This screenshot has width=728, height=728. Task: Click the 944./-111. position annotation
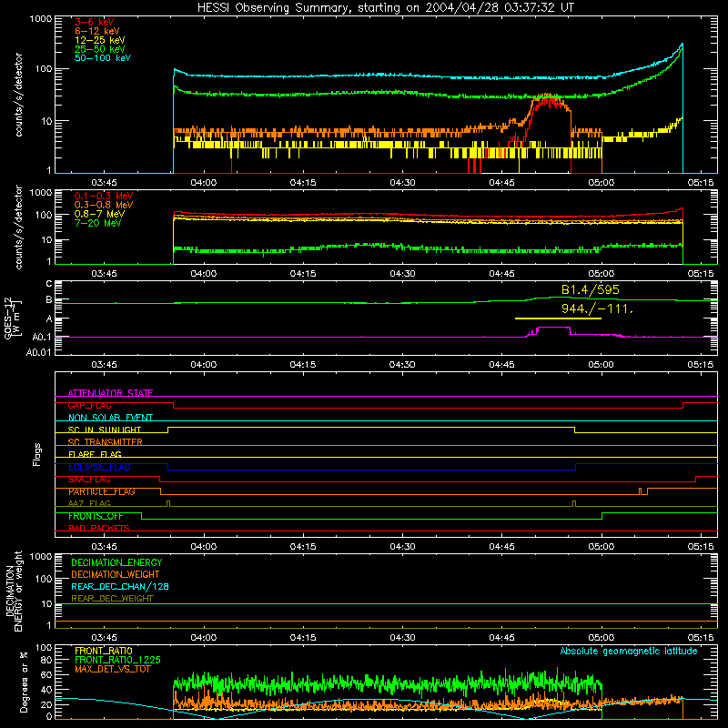(x=597, y=308)
